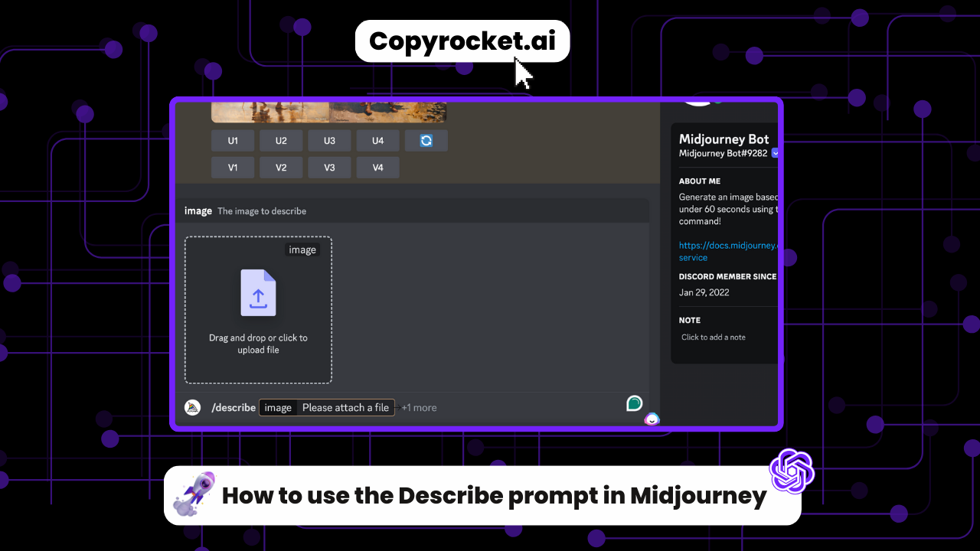Image resolution: width=980 pixels, height=551 pixels.
Task: Click the file upload arrow icon
Action: (258, 293)
